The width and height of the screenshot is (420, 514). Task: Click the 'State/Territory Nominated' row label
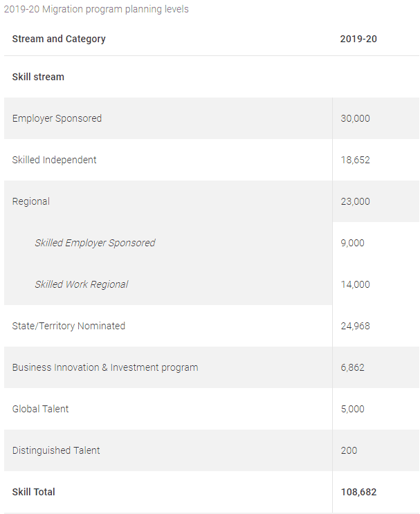point(69,326)
